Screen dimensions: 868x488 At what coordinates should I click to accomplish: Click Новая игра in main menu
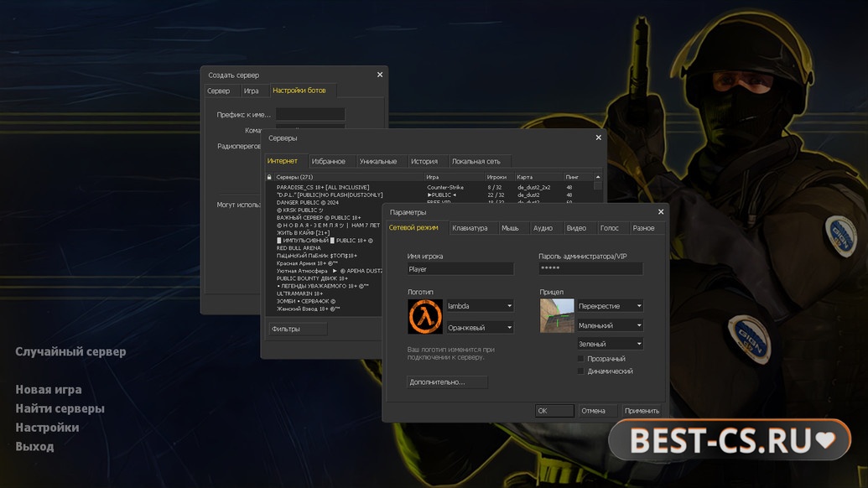click(49, 390)
